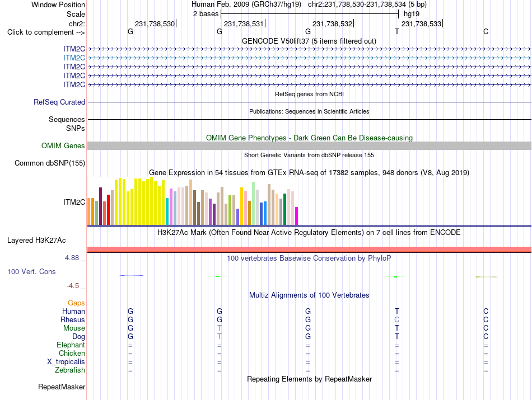Screen dimensions: 532x400
Task: Click the '2 bases' scale bar label
Action: pos(206,14)
